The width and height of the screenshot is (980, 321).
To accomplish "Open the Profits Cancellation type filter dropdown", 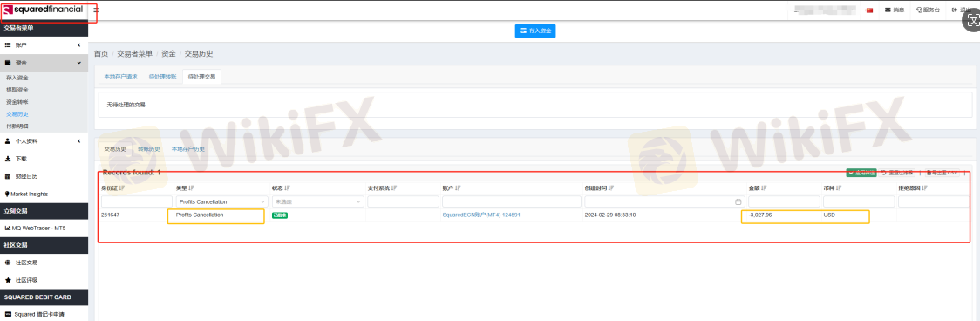I will [221, 201].
